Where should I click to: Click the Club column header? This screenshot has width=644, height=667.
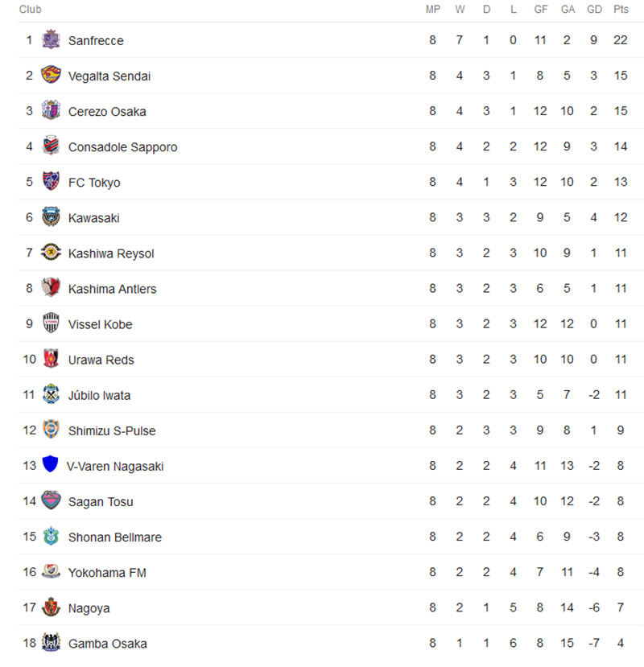(x=30, y=10)
